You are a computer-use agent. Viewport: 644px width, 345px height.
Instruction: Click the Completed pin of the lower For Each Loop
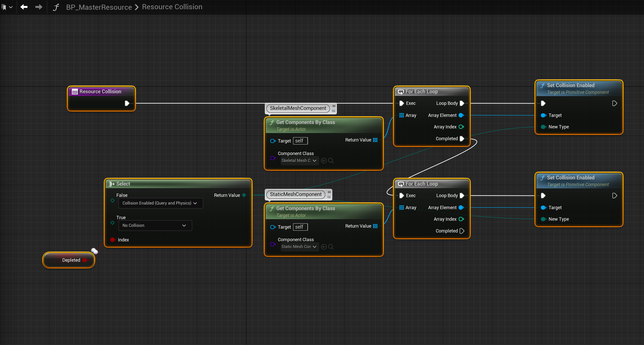pyautogui.click(x=462, y=231)
